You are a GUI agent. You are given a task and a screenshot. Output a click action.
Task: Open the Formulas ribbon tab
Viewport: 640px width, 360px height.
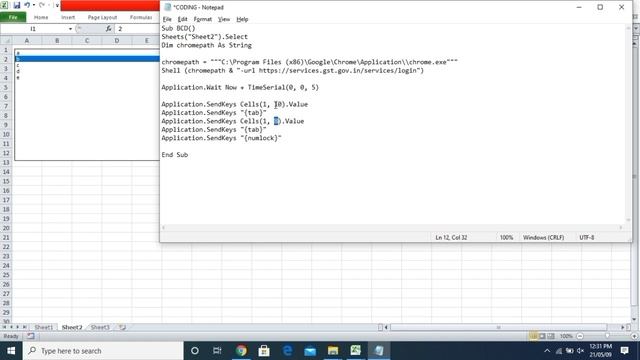coord(141,17)
